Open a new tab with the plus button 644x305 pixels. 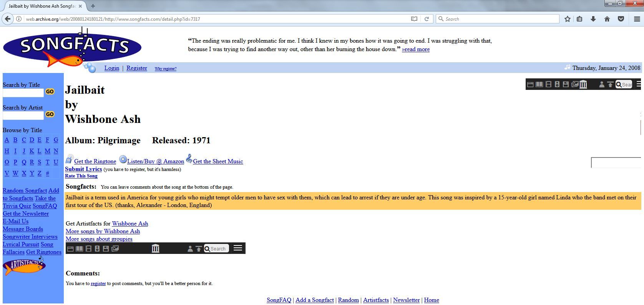click(93, 6)
